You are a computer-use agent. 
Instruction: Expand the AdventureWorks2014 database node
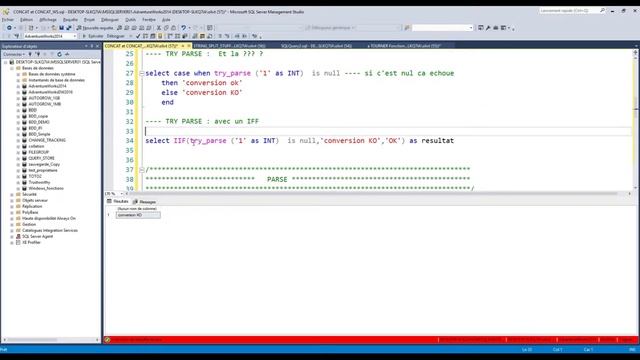click(18, 86)
